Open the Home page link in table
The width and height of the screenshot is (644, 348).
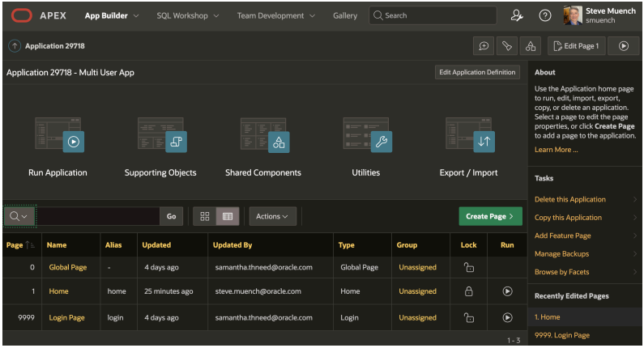59,291
